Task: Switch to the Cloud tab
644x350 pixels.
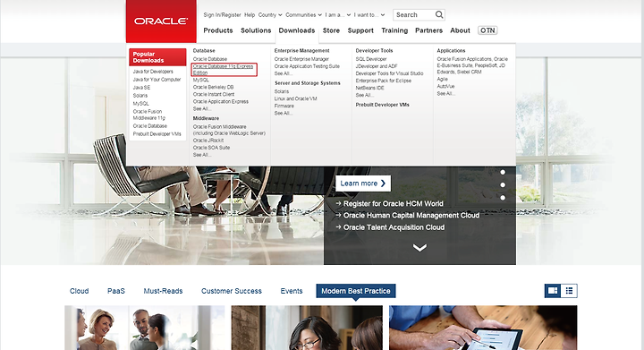Action: point(80,291)
